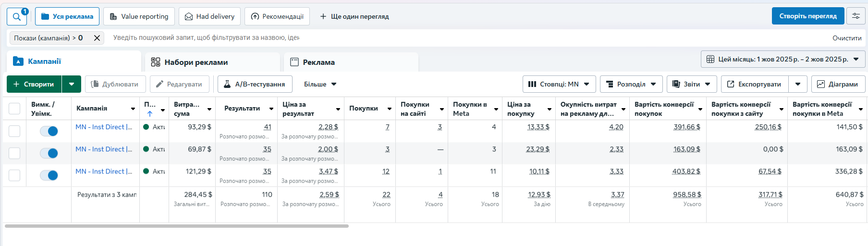Click the green Створити button
Image resolution: width=868 pixels, height=246 pixels.
(34, 84)
